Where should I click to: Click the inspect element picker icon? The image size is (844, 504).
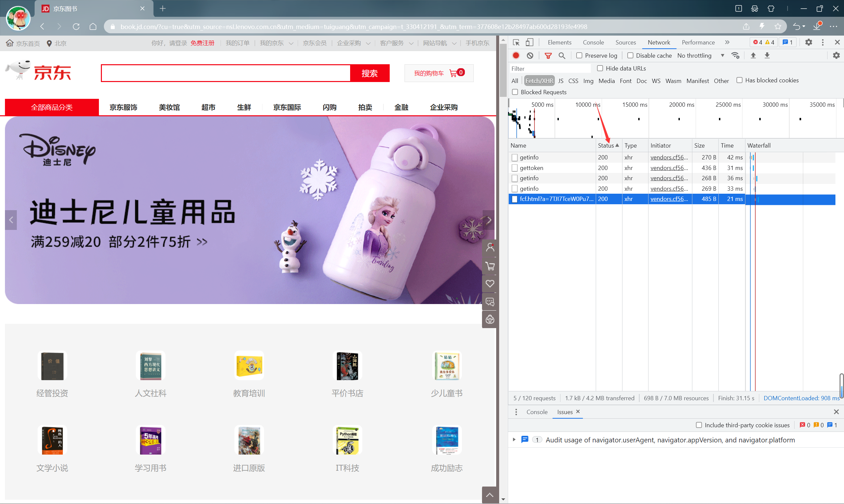point(516,42)
